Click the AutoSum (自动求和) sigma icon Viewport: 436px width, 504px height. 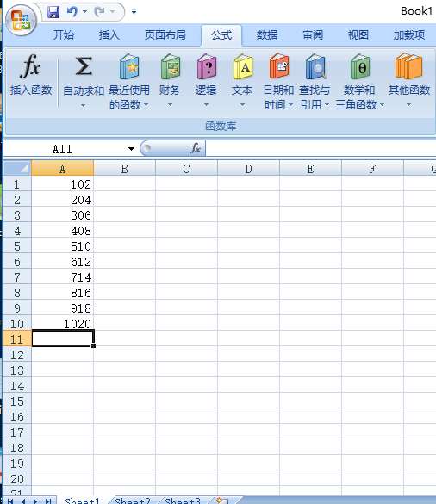point(84,66)
